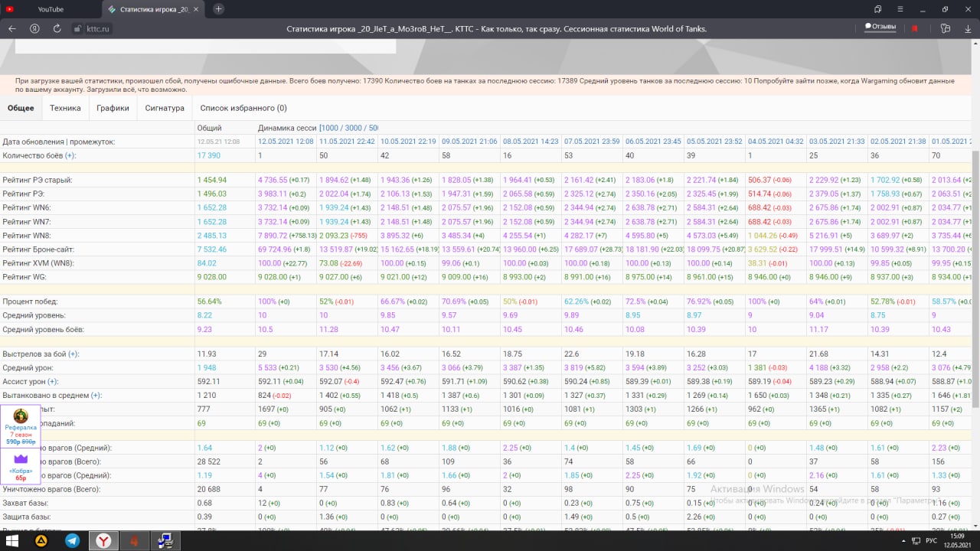This screenshot has width=980, height=551.
Task: Click the [1000 / 3000 session range link
Action: click(349, 128)
